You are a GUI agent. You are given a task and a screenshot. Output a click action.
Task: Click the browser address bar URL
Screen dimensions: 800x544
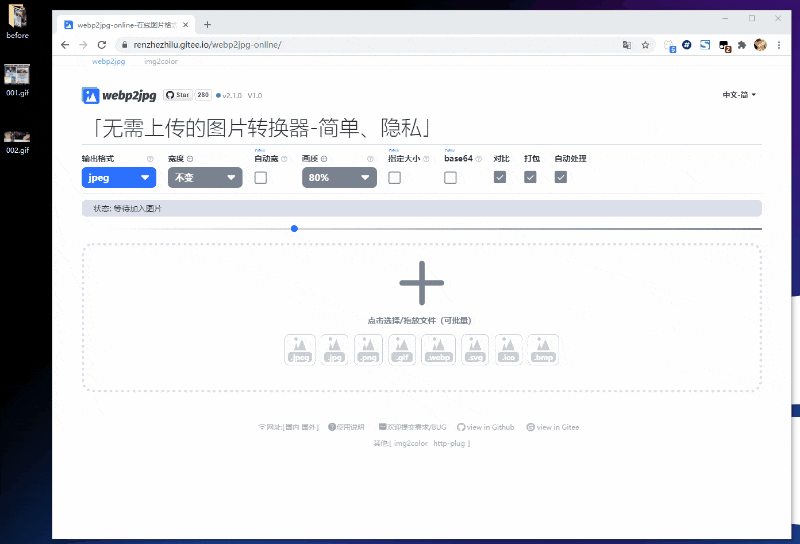point(207,45)
